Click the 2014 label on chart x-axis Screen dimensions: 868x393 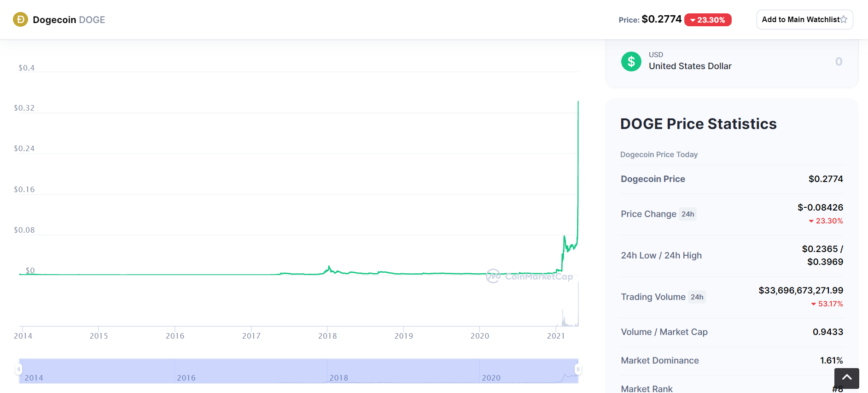[23, 336]
